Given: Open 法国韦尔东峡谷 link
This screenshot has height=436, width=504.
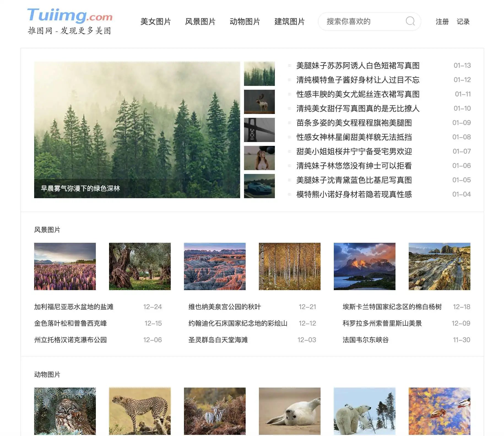Looking at the screenshot, I should pos(366,340).
